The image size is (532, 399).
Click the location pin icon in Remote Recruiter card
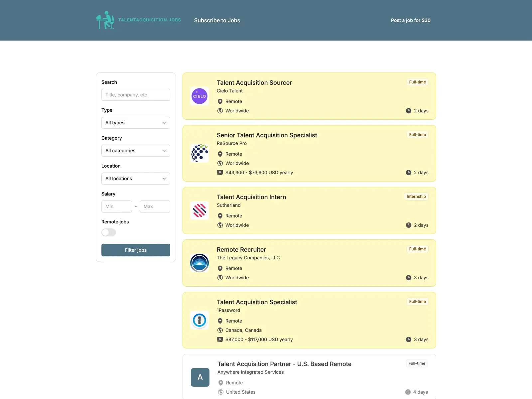[x=220, y=268]
